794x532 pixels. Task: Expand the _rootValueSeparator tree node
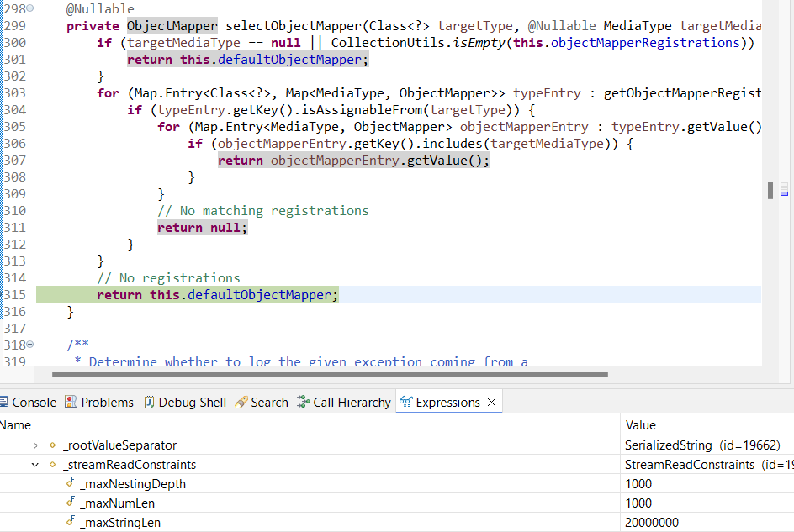(x=35, y=445)
